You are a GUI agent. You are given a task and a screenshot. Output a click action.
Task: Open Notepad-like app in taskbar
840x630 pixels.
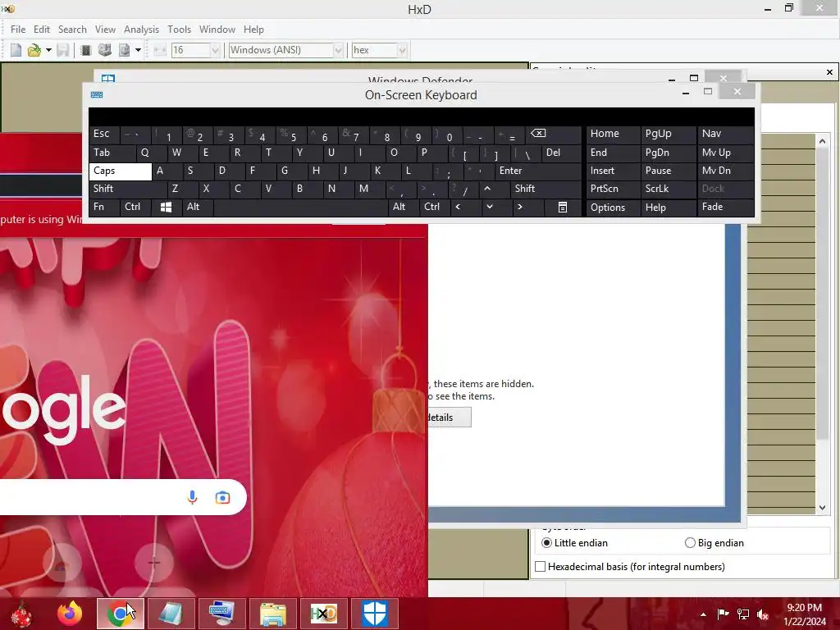(x=171, y=614)
